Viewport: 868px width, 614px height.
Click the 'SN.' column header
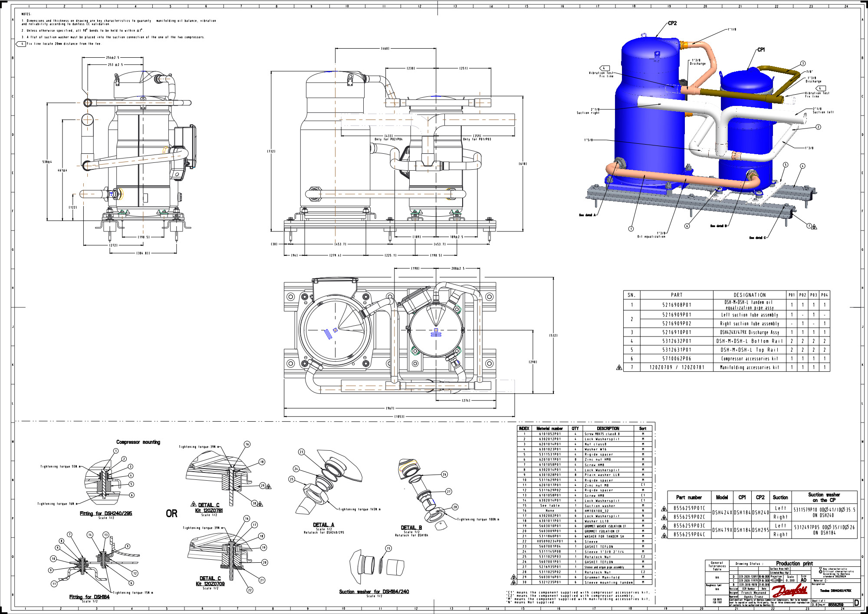(x=631, y=295)
